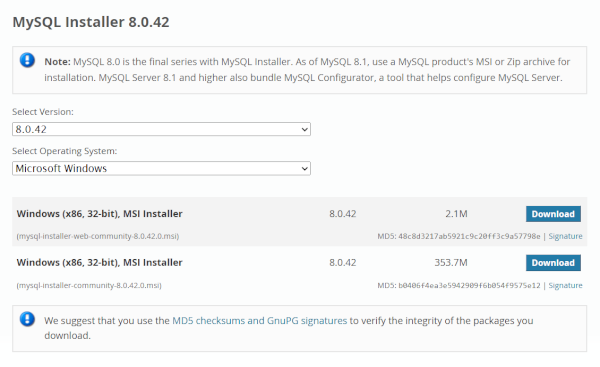
Task: Select the filename mysql-installer-community-8.0.42.0.msi text
Action: point(89,285)
